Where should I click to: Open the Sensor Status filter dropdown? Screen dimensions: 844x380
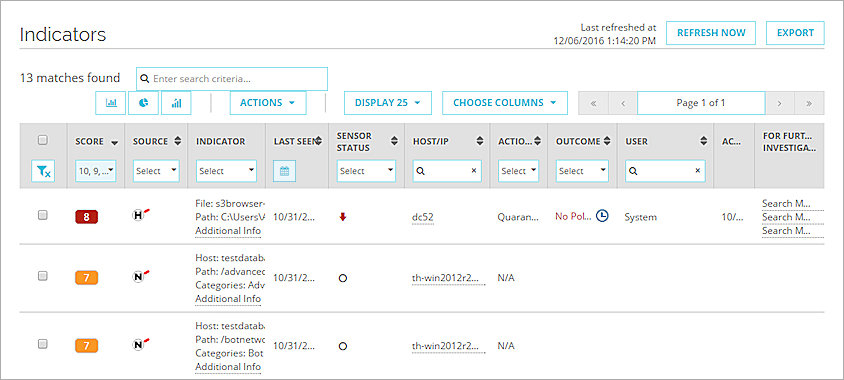[x=367, y=171]
